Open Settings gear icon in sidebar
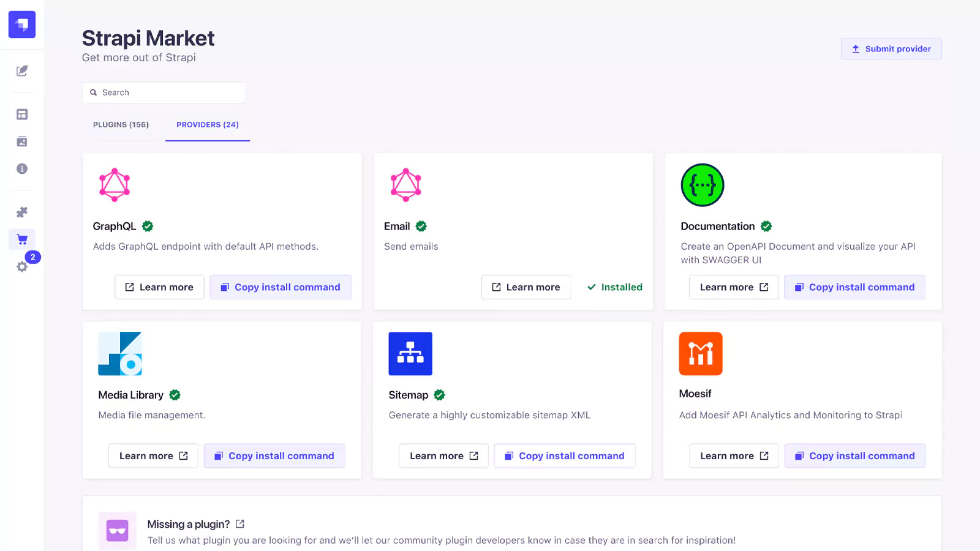980x551 pixels. click(22, 267)
